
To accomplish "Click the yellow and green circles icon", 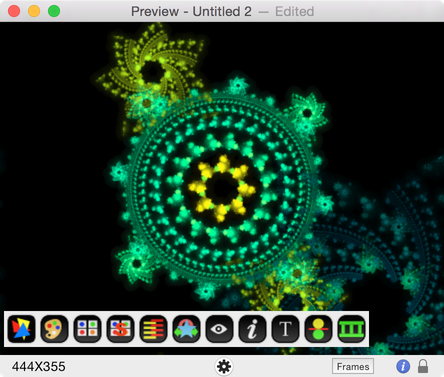I will click(318, 329).
